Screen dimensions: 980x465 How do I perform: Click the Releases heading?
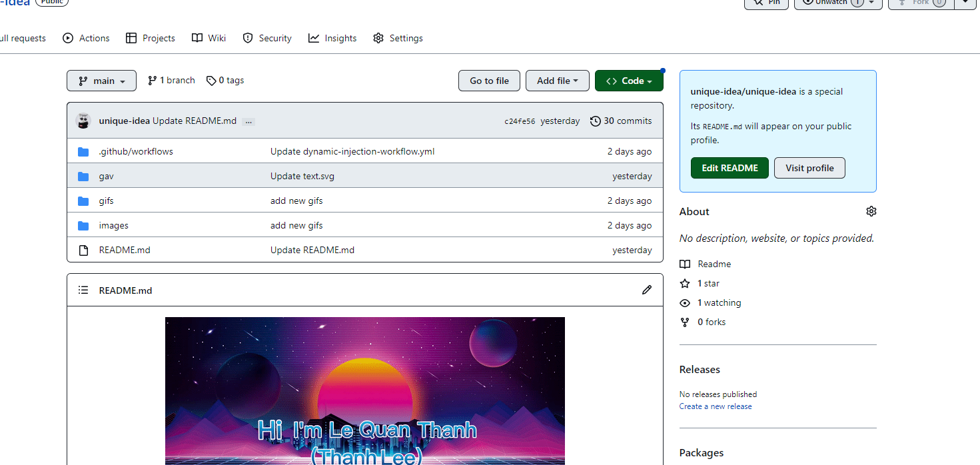[x=700, y=369]
